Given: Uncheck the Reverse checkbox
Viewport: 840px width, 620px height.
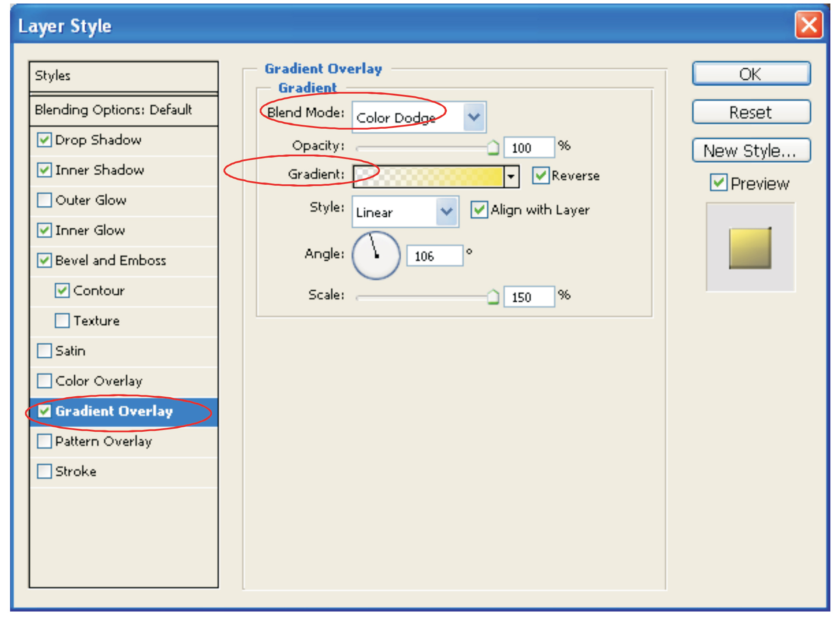Looking at the screenshot, I should 541,176.
